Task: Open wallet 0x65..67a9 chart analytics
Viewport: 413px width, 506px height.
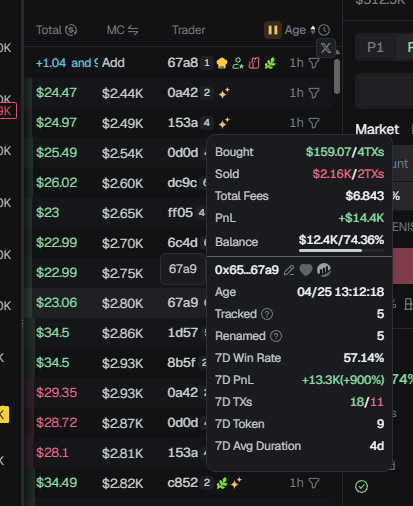Action: point(324,270)
